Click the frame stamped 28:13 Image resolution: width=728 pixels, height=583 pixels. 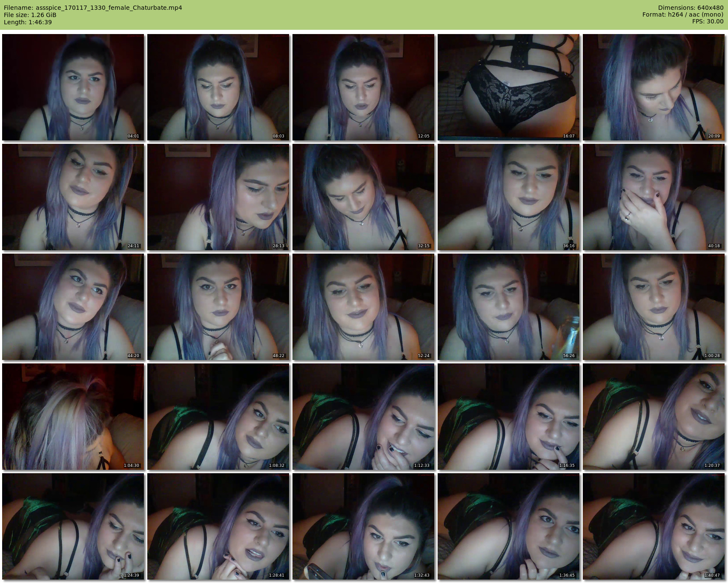(218, 197)
